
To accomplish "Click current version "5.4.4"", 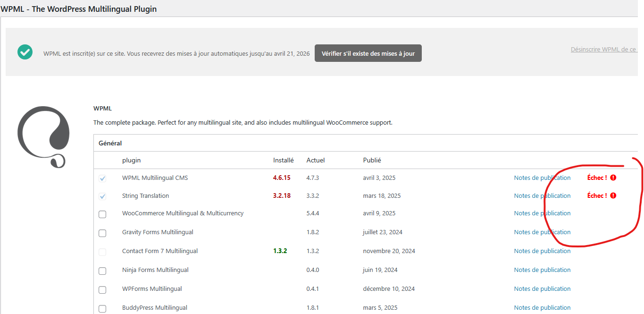I will coord(313,213).
